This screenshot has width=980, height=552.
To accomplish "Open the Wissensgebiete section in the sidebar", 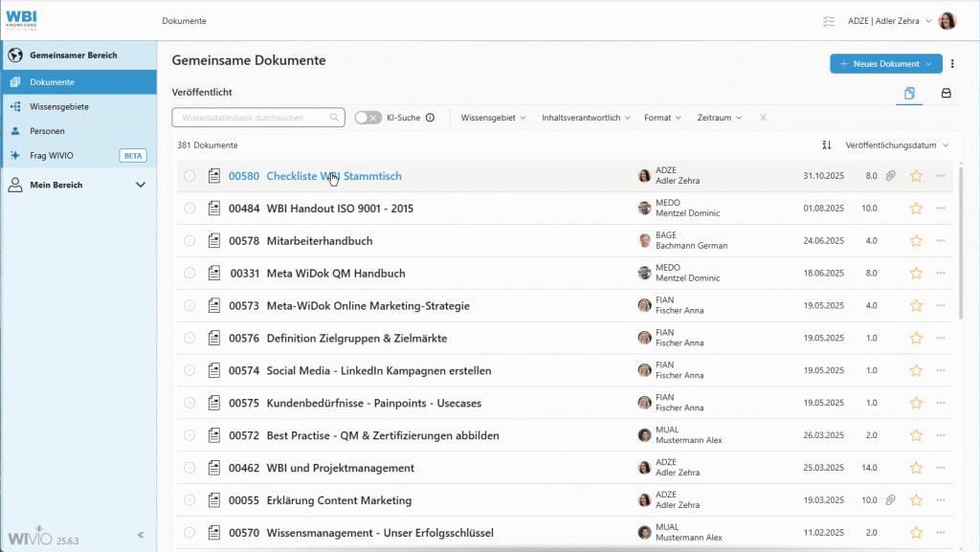I will tap(62, 106).
